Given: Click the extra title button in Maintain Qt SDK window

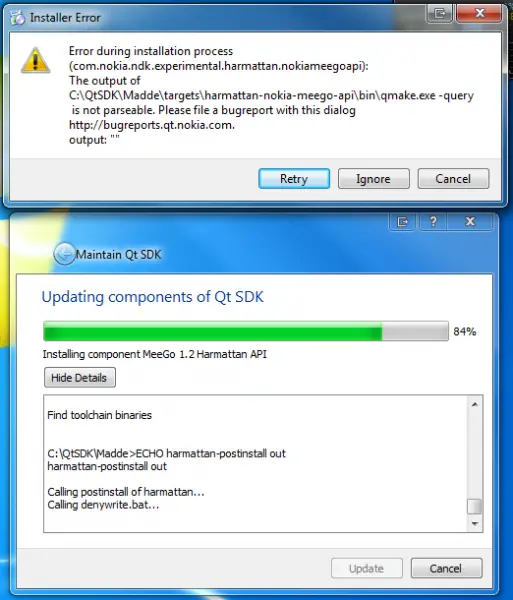Looking at the screenshot, I should point(402,222).
